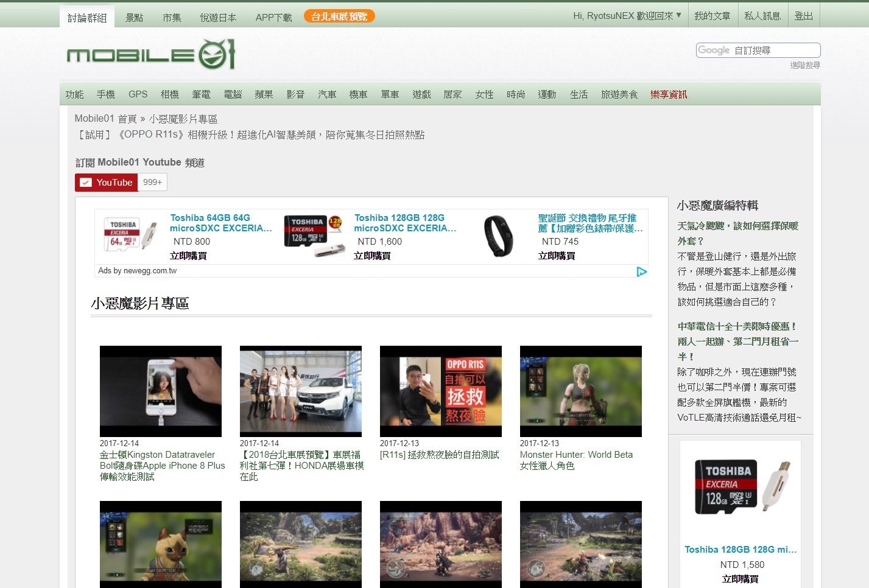Click sidebar 立即購買 under NTD 1,580
This screenshot has width=869, height=588.
741,579
